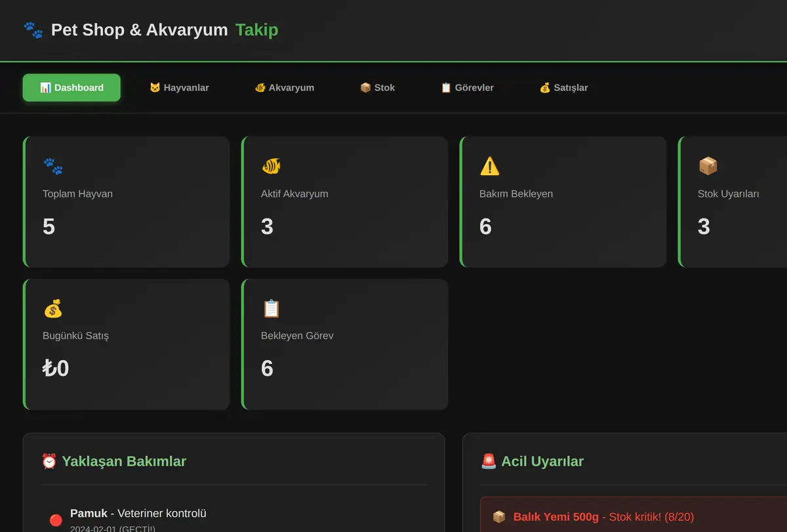Click the "Stok Uyarıları" label

point(729,194)
